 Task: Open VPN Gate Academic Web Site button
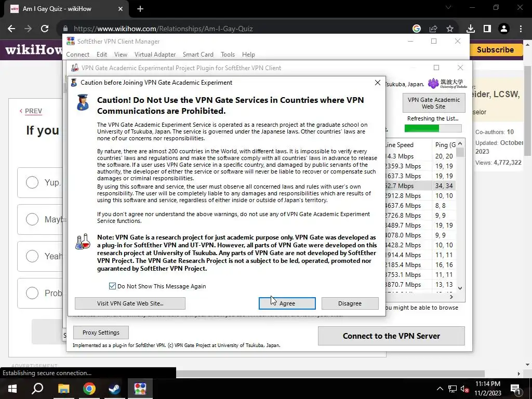(434, 103)
